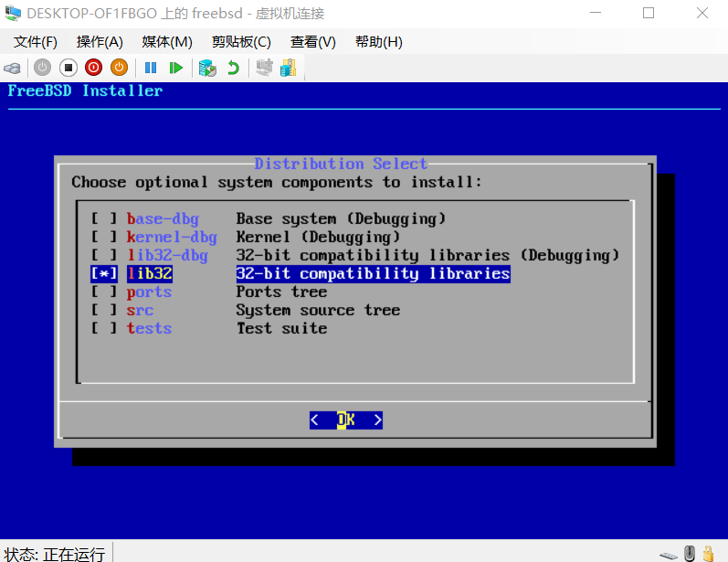Open the 剪贴板(C) menu

click(241, 42)
